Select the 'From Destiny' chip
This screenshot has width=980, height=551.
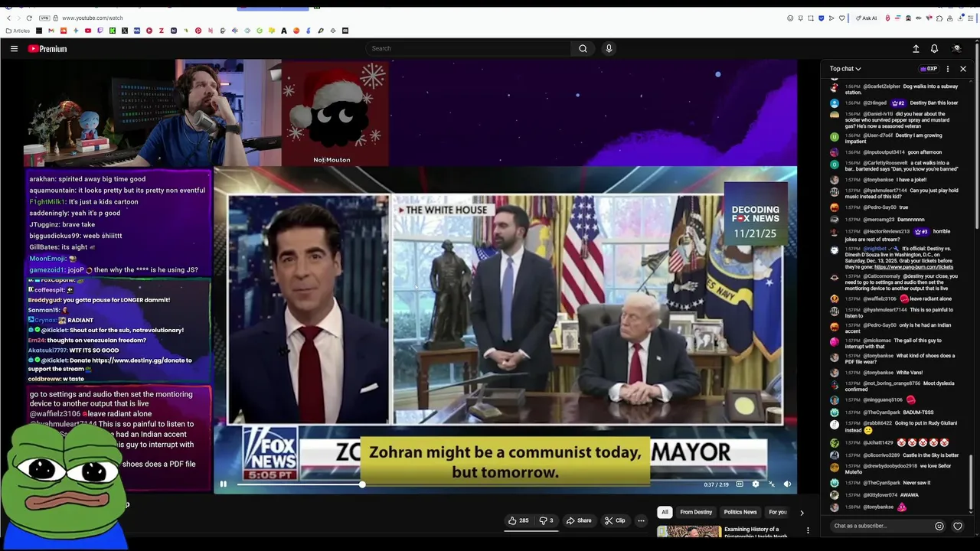(696, 512)
